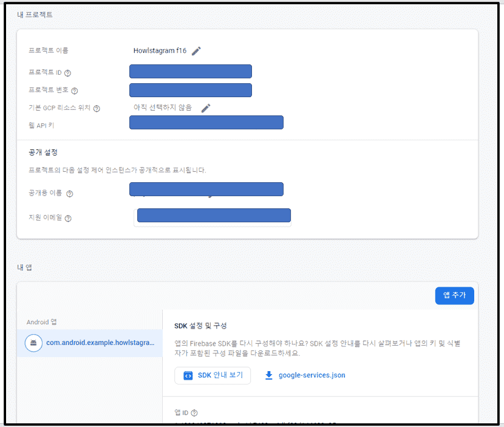The width and height of the screenshot is (504, 427).
Task: Click the 내 프로젝트 heading
Action: (x=35, y=15)
